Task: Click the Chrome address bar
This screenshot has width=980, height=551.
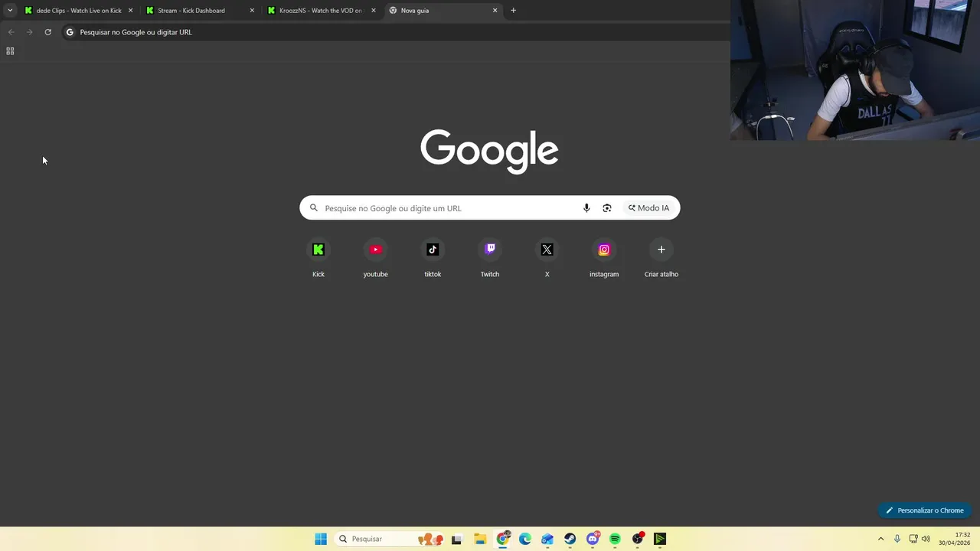Action: coord(394,32)
